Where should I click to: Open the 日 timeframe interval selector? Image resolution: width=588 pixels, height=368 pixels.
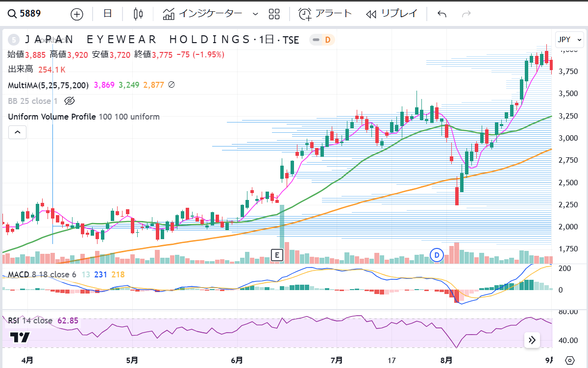click(x=107, y=14)
